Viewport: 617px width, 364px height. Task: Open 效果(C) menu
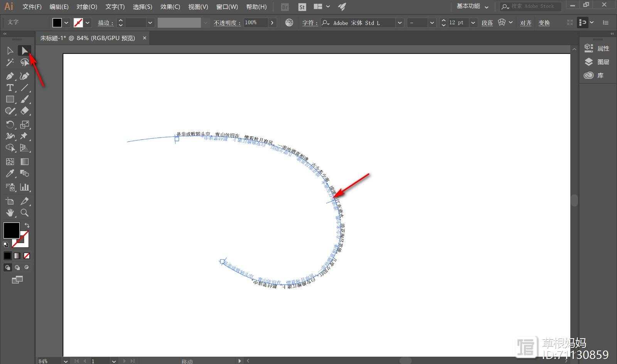click(170, 7)
